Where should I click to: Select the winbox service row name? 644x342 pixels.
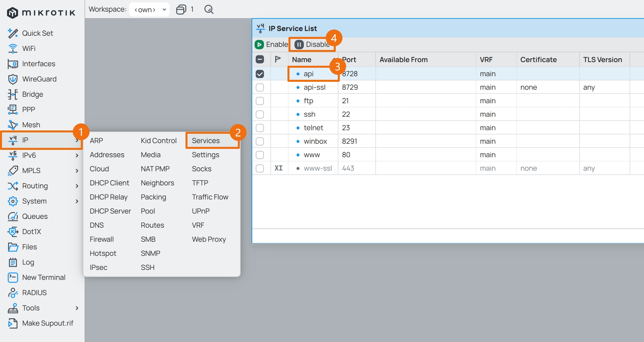click(315, 141)
